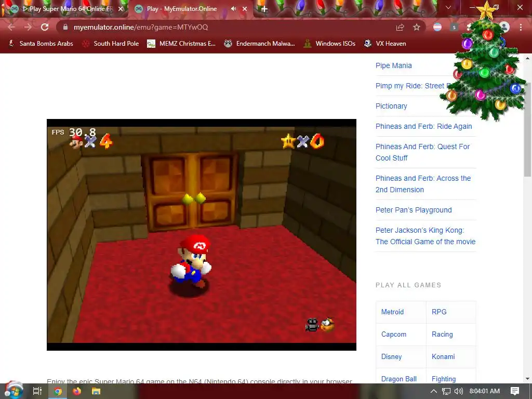Click the taskbar clock 8:04:01 AM

pyautogui.click(x=485, y=391)
